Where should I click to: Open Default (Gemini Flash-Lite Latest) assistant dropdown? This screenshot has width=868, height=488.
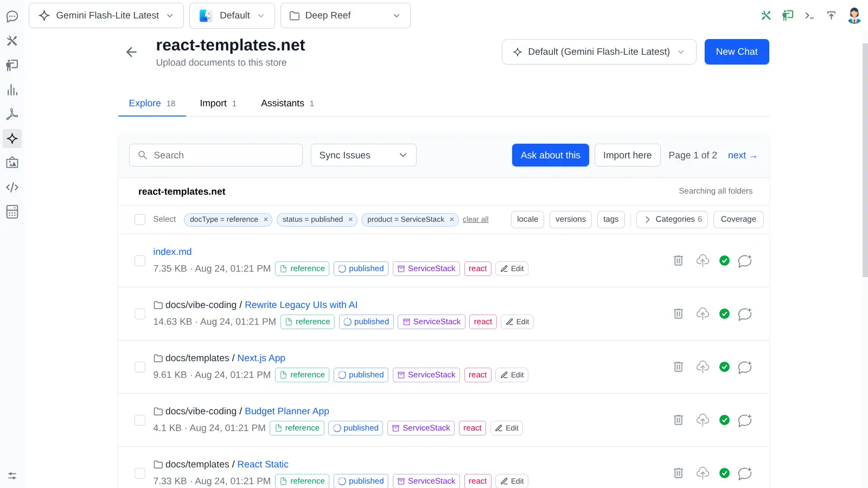(599, 52)
